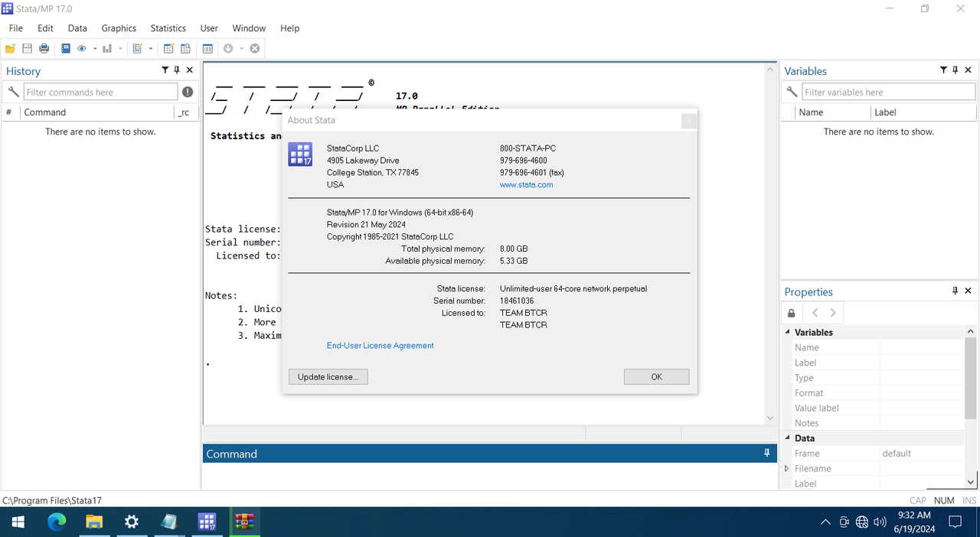Open the www.stata.com link
The image size is (980, 537).
coord(526,185)
